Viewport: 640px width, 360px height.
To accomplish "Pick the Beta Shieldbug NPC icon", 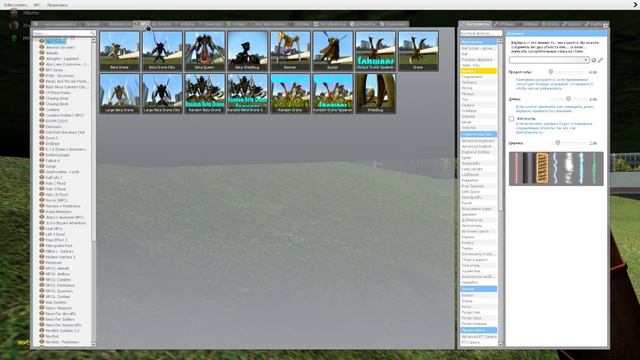I will pyautogui.click(x=247, y=51).
